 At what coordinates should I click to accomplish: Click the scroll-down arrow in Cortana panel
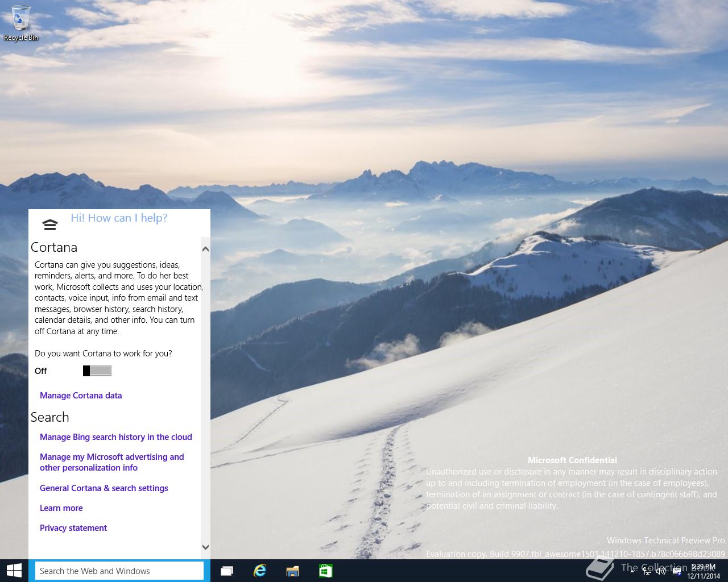(x=206, y=547)
